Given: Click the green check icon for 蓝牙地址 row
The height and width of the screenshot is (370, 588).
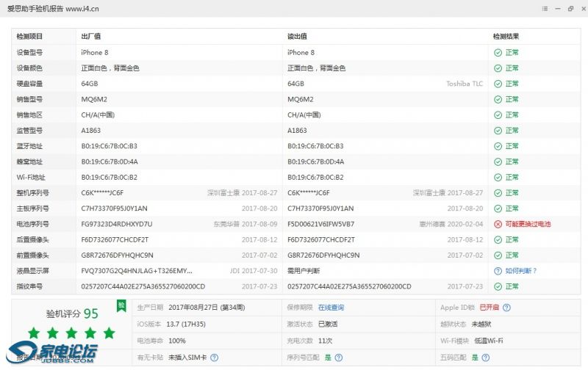Looking at the screenshot, I should pyautogui.click(x=498, y=146).
